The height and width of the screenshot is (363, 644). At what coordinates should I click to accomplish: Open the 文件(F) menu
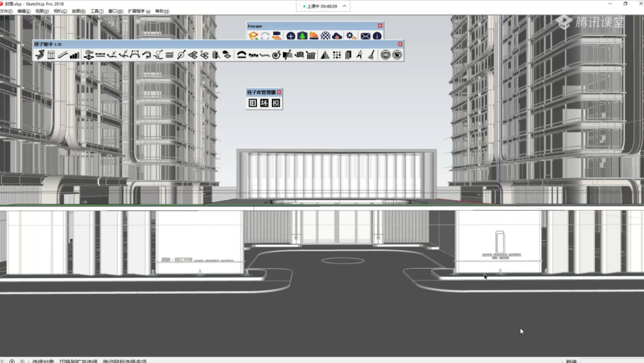(6, 11)
